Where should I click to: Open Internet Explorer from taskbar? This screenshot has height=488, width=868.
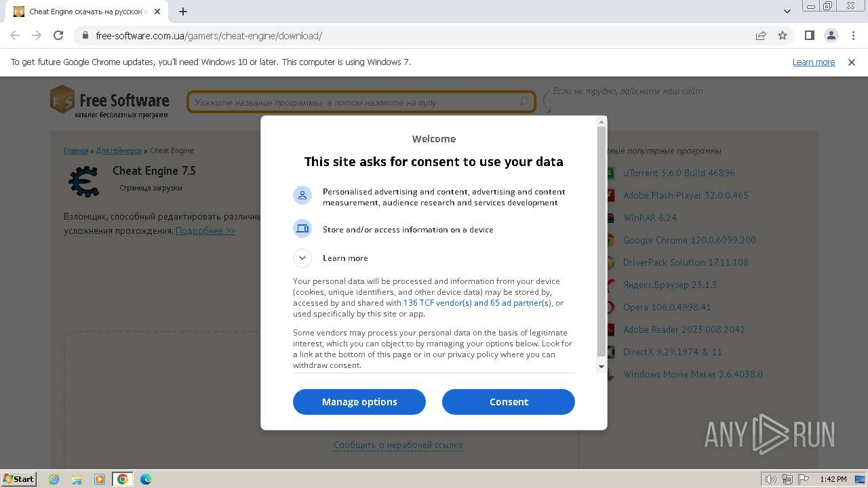point(54,479)
